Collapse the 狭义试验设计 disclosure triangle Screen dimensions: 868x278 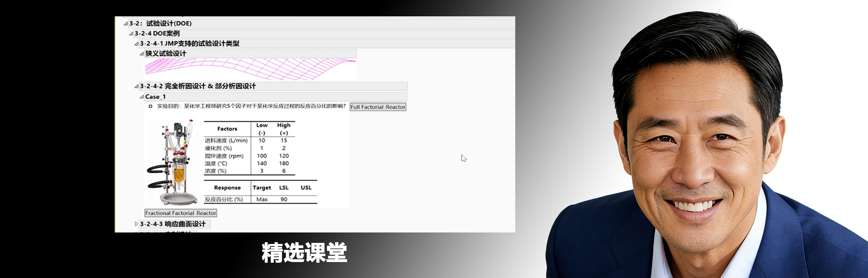(x=142, y=54)
